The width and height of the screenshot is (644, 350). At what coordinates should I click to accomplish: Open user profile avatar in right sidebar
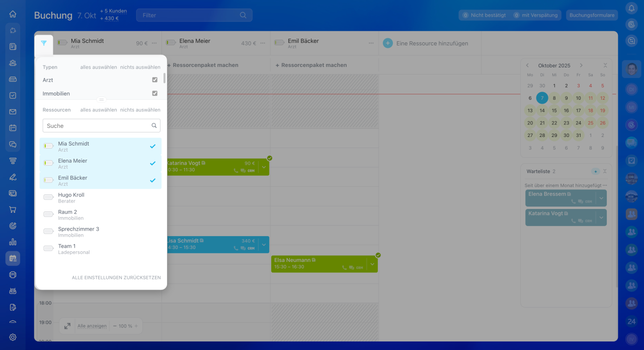tap(631, 69)
